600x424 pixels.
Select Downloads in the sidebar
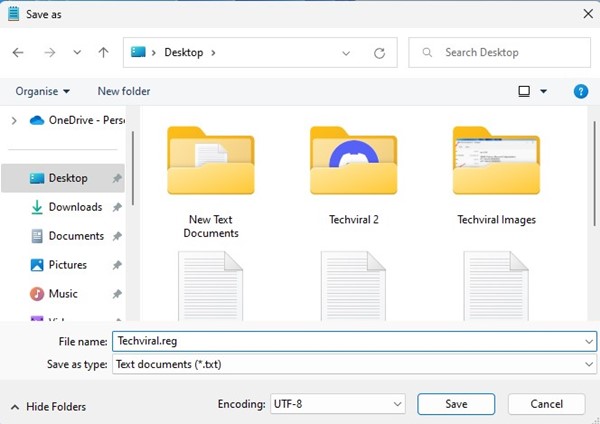[75, 207]
